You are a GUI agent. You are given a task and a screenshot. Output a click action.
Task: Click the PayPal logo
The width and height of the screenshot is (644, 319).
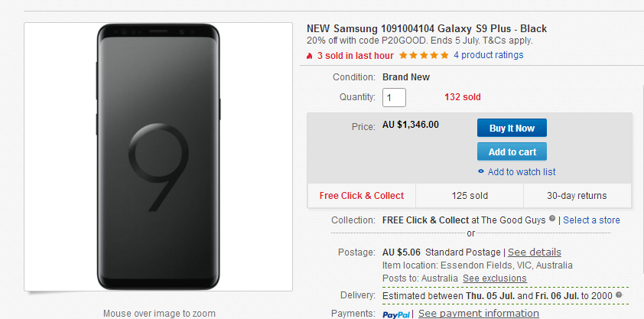click(x=396, y=314)
